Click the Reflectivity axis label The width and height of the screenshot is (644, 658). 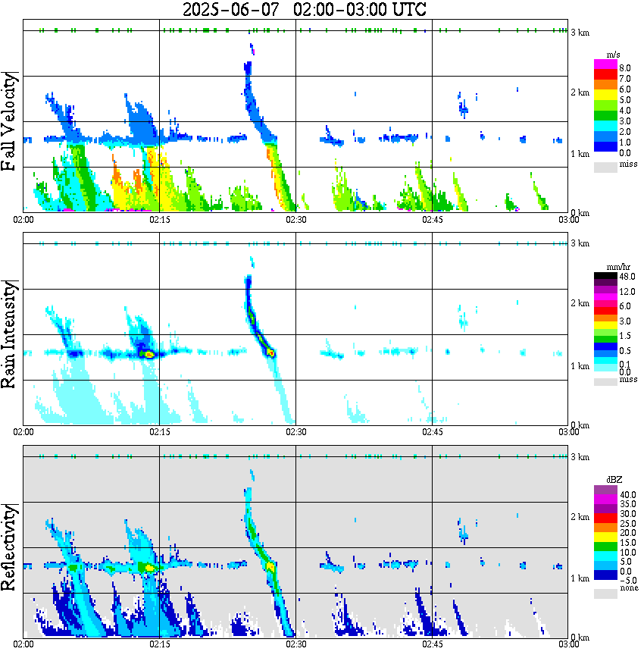click(x=9, y=547)
